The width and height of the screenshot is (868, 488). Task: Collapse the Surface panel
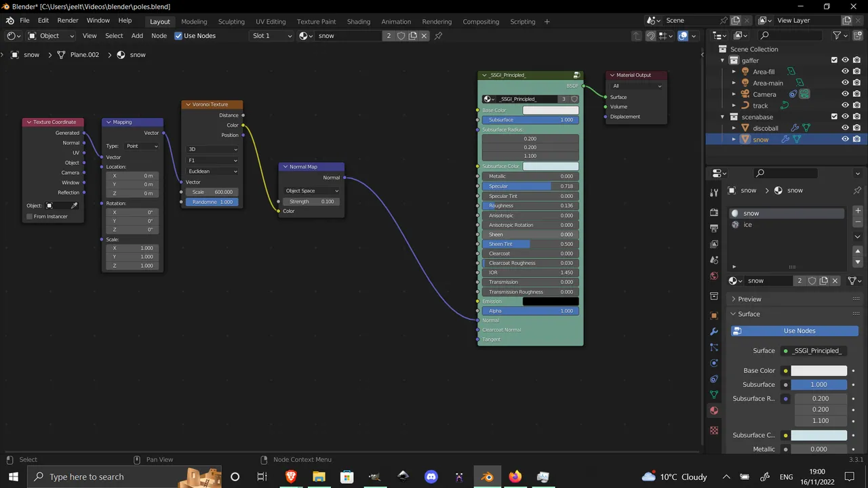[749, 314]
